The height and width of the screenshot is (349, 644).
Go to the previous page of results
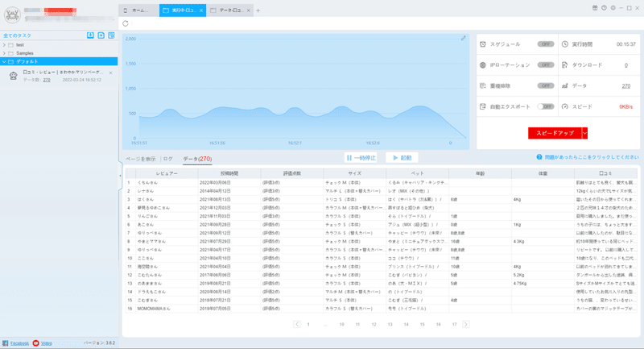[x=297, y=324]
